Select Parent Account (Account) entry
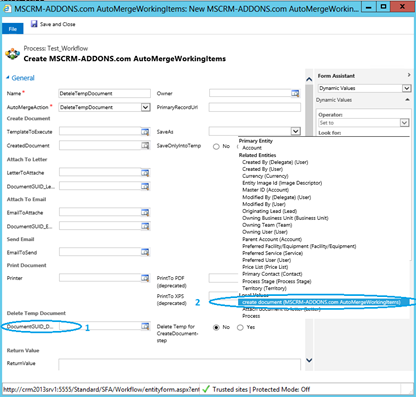The width and height of the screenshot is (416, 397). coord(272,239)
